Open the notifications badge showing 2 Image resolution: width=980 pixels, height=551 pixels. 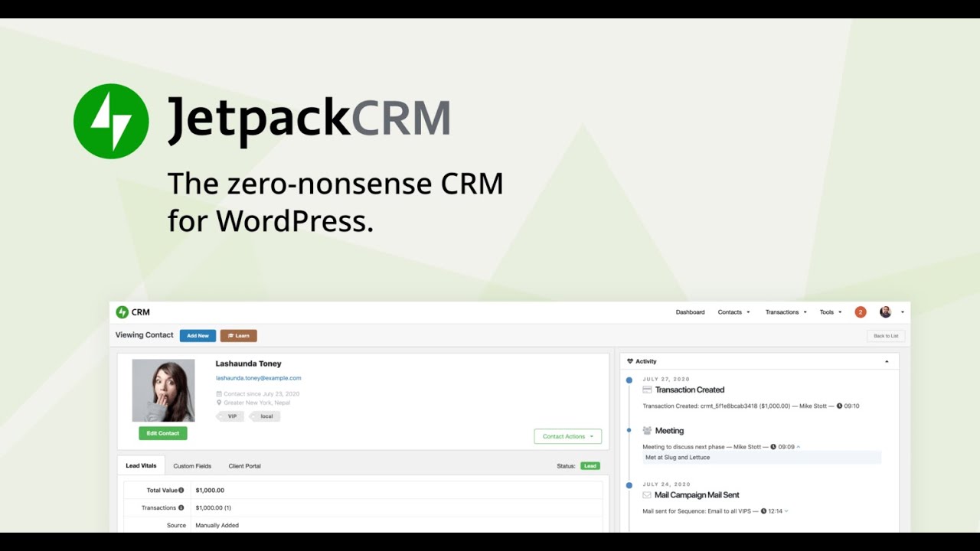pyautogui.click(x=861, y=312)
